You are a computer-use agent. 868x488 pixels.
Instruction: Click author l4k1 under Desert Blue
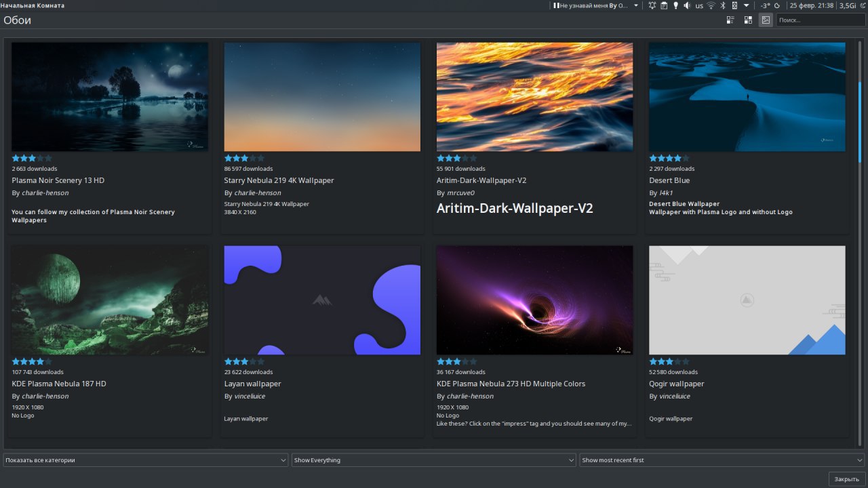tap(665, 193)
